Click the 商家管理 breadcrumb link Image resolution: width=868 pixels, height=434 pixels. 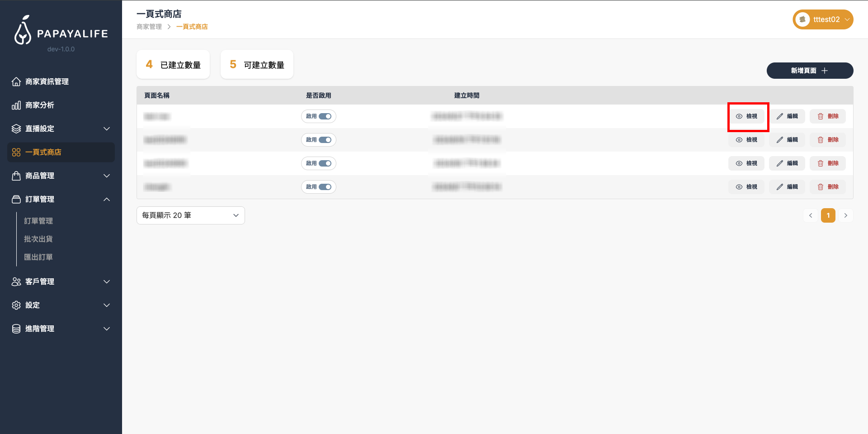(149, 27)
